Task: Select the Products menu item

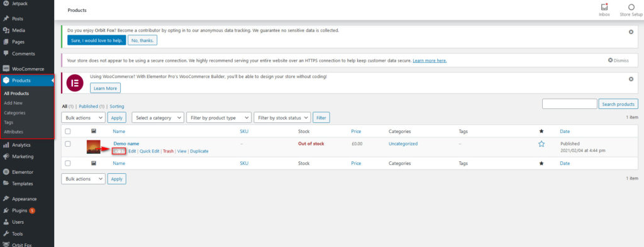Action: coord(26,80)
